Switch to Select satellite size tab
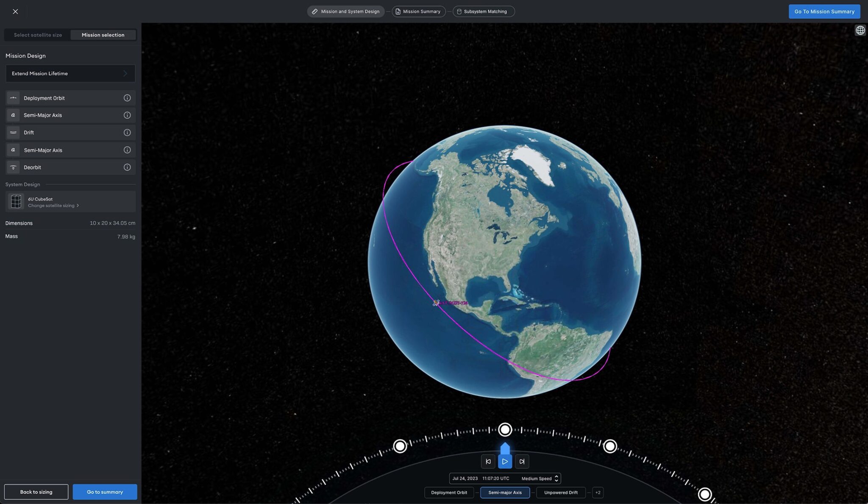 (x=38, y=35)
